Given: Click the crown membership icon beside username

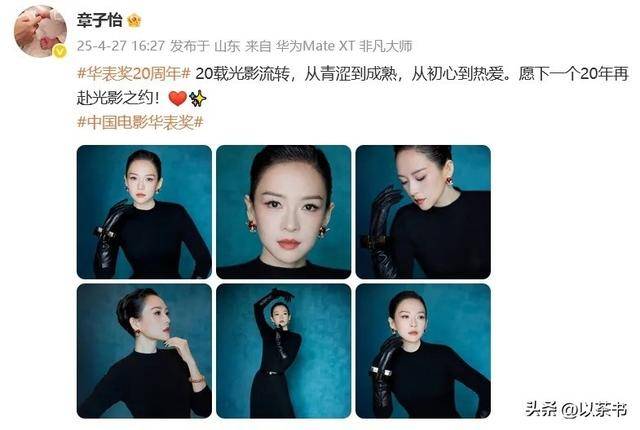Looking at the screenshot, I should [x=134, y=20].
